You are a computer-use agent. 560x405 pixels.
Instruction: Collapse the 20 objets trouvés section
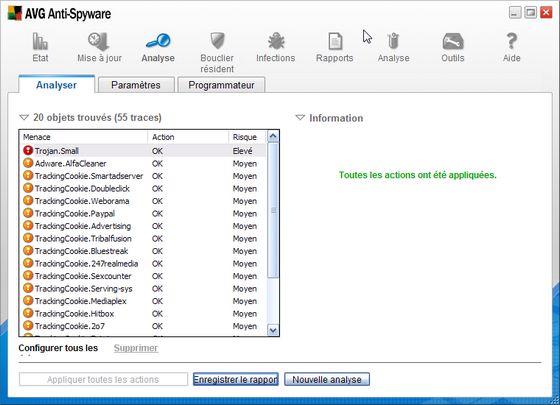tap(24, 117)
